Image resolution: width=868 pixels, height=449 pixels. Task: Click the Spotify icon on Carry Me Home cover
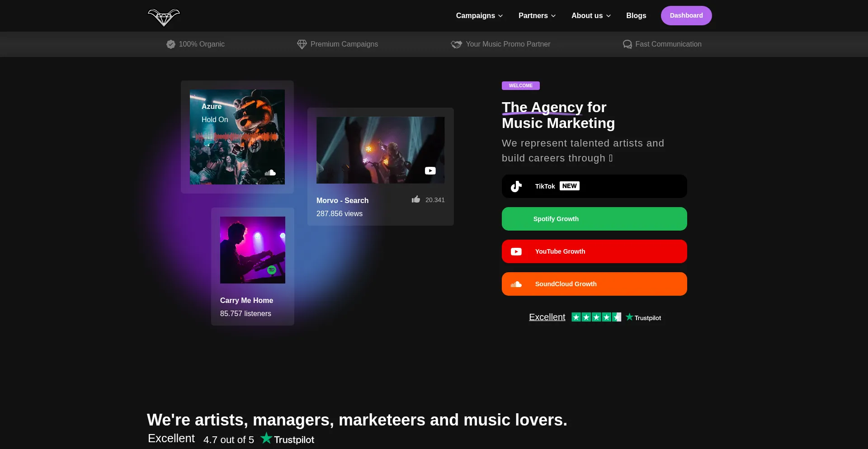click(272, 270)
